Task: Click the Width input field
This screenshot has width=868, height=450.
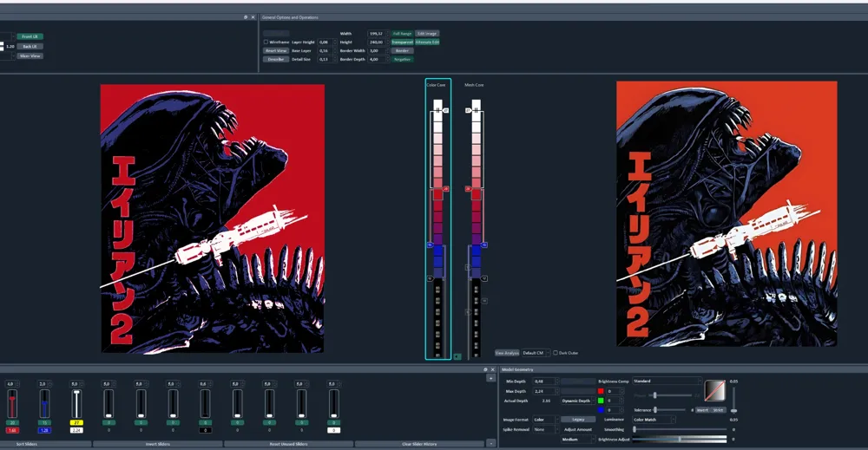Action: [377, 33]
